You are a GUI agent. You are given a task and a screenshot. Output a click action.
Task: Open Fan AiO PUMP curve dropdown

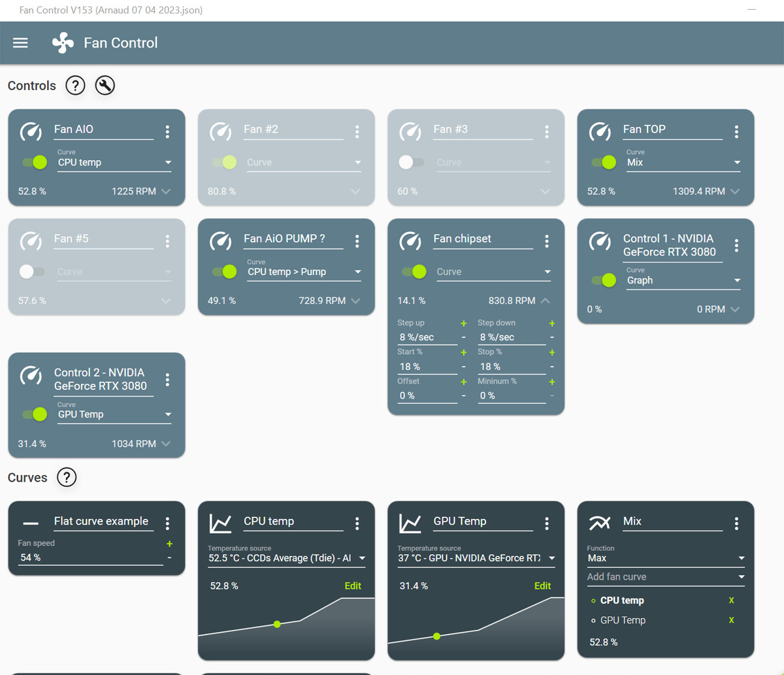coord(304,272)
